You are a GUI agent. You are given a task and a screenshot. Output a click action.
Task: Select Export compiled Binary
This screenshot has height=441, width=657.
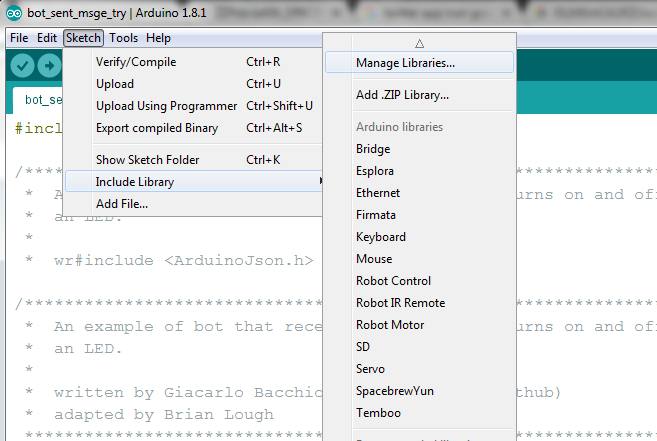pyautogui.click(x=194, y=128)
